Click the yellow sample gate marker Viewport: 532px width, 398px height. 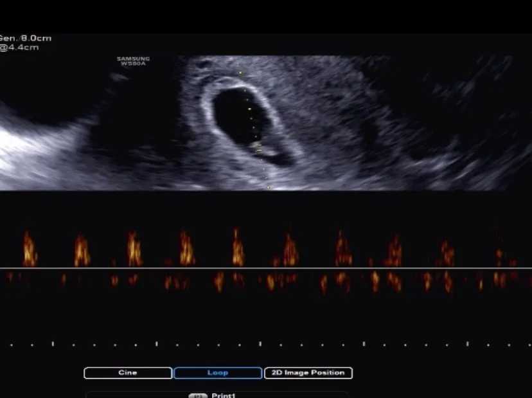[x=258, y=148]
